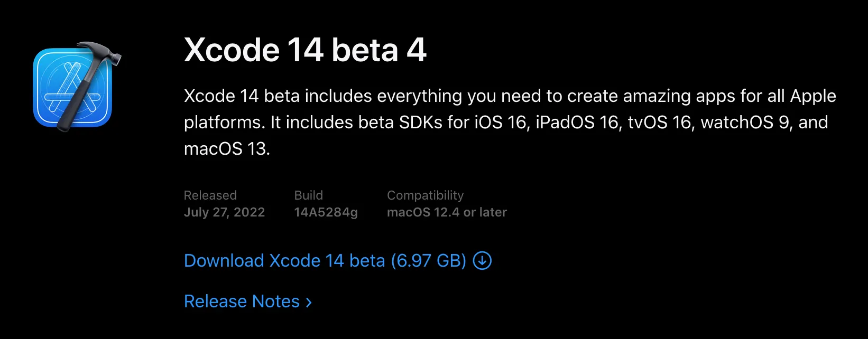
Task: Click "tvOS 16" in the description
Action: (x=660, y=123)
